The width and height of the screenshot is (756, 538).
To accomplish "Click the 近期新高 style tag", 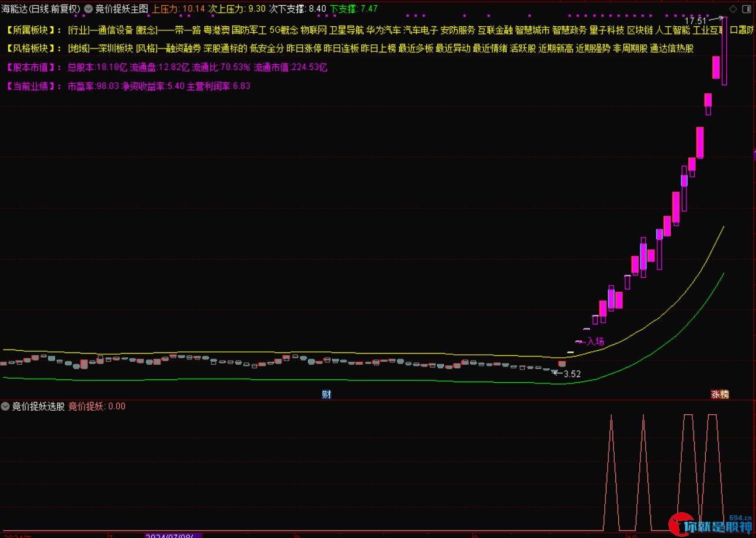I will click(x=556, y=48).
